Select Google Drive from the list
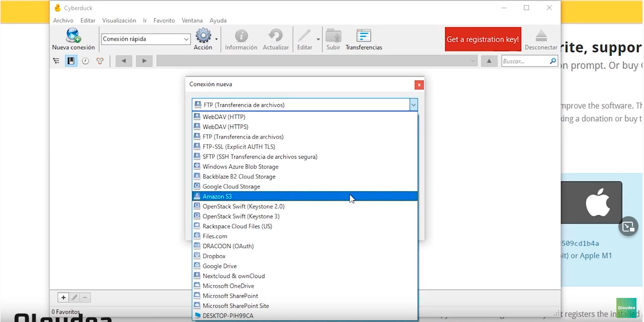 pos(305,266)
